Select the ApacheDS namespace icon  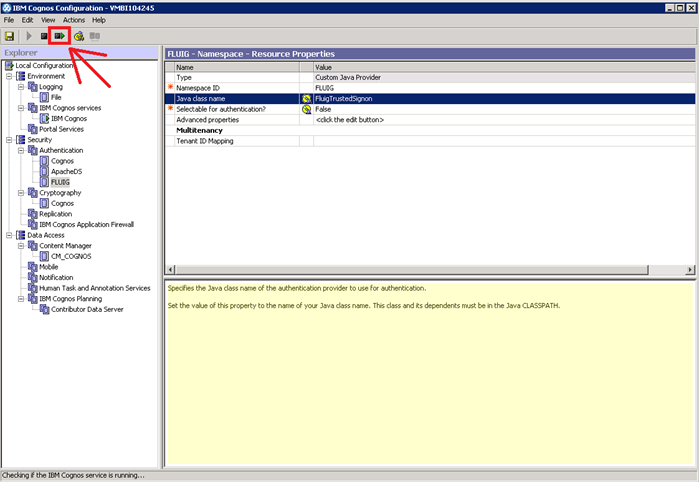point(44,172)
